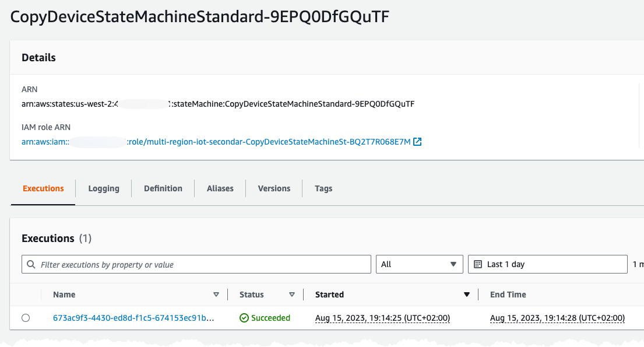The image size is (644, 347).
Task: Open the Tags tab
Action: (323, 188)
